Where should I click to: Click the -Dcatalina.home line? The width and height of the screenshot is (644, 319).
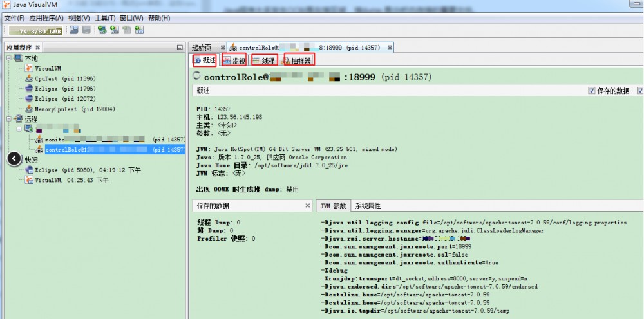pos(405,302)
